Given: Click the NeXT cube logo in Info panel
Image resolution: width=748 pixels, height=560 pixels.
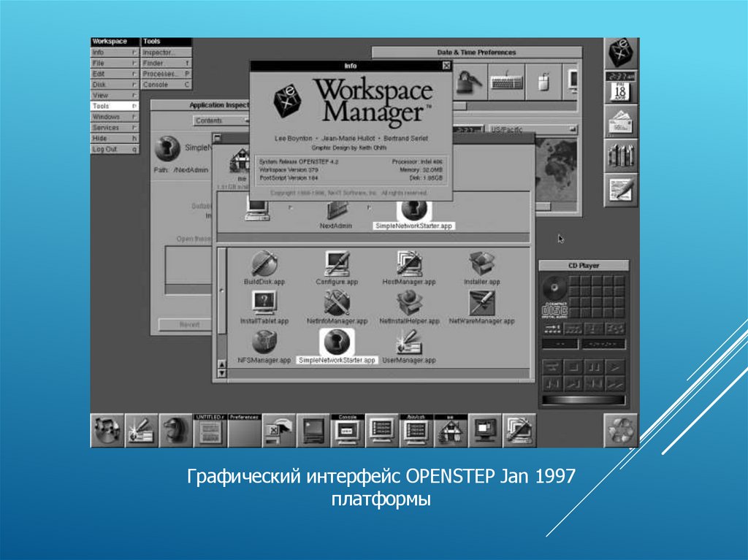Looking at the screenshot, I should 288,100.
